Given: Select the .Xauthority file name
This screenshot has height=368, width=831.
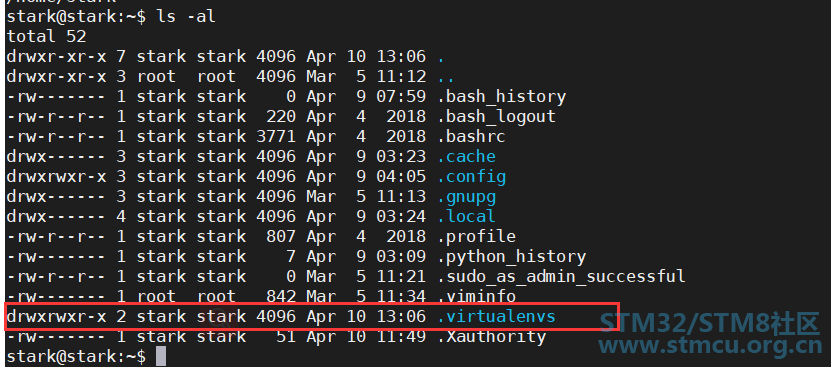Looking at the screenshot, I should [x=492, y=337].
